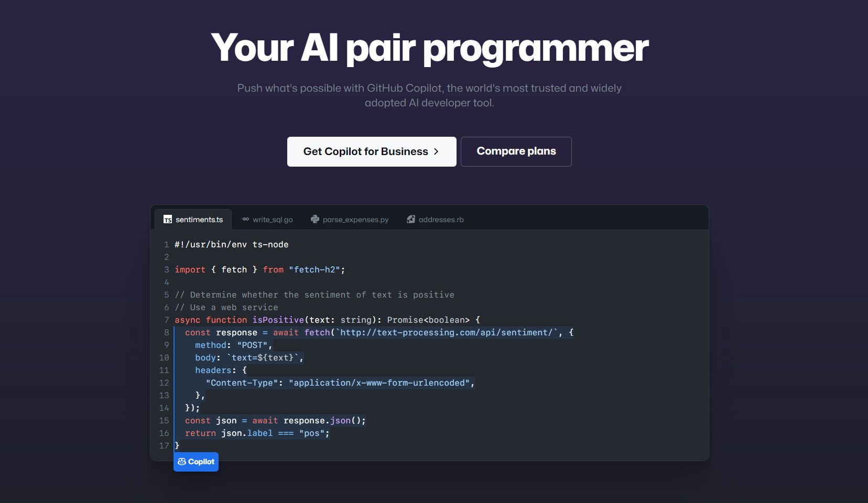The width and height of the screenshot is (868, 503).
Task: Click the '// Use a web service' comment
Action: click(x=226, y=308)
